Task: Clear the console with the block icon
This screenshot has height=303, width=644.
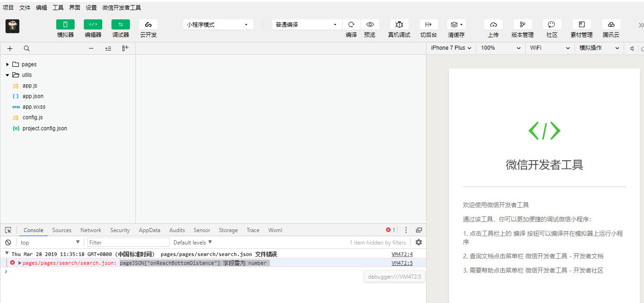Action: point(8,242)
